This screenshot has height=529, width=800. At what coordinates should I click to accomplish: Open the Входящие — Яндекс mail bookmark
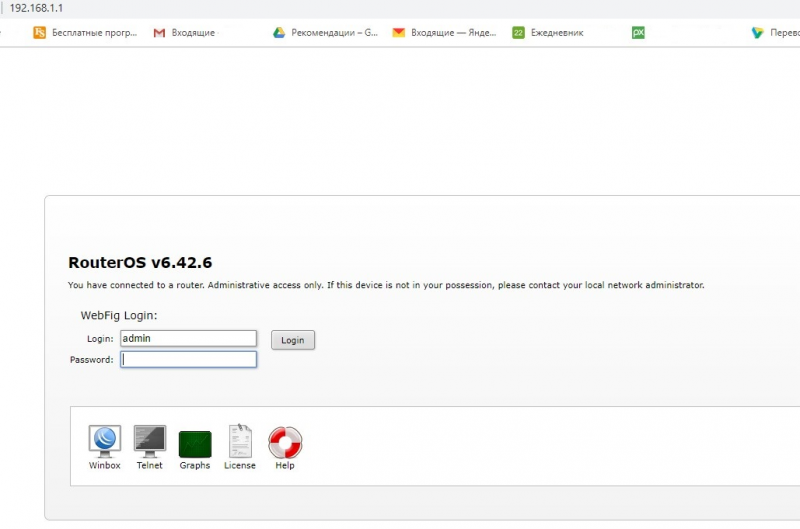[444, 33]
